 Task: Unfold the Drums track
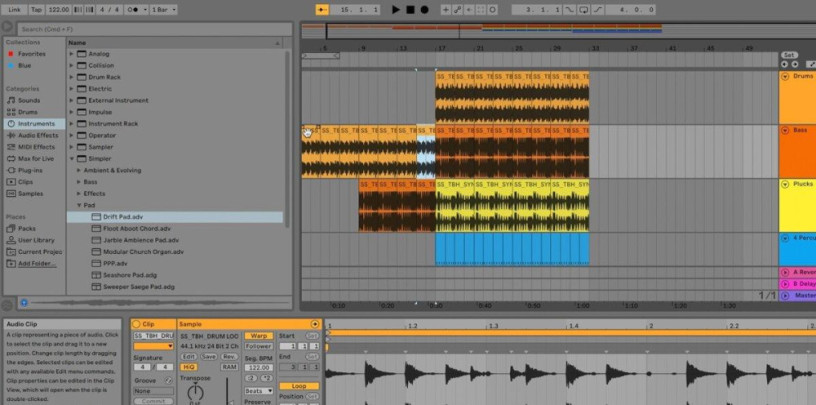point(785,76)
